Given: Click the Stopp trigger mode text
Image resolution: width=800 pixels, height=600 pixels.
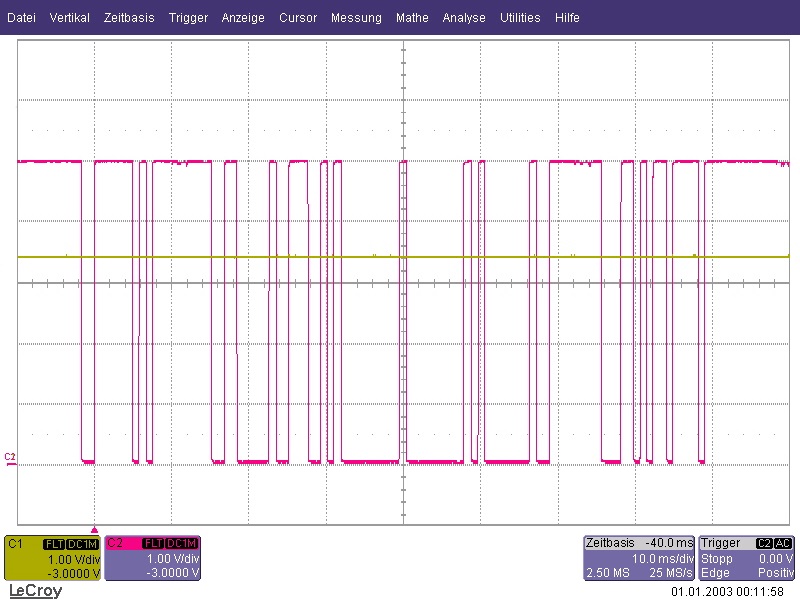Looking at the screenshot, I should click(716, 559).
